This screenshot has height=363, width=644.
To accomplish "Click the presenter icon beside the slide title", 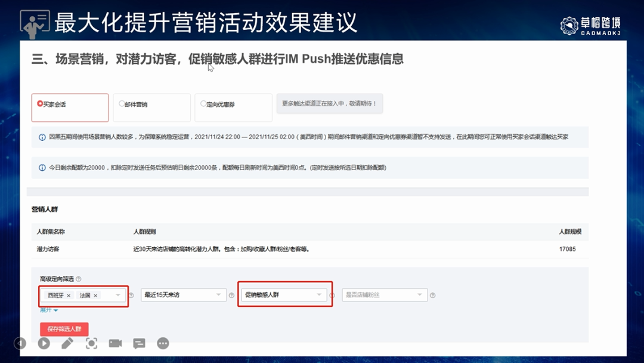I will click(x=35, y=24).
